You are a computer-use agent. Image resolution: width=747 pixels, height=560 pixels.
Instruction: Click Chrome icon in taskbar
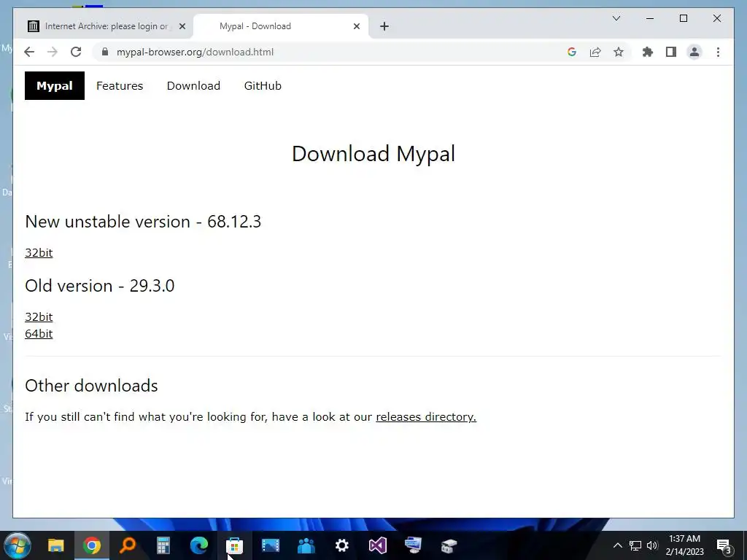point(91,545)
